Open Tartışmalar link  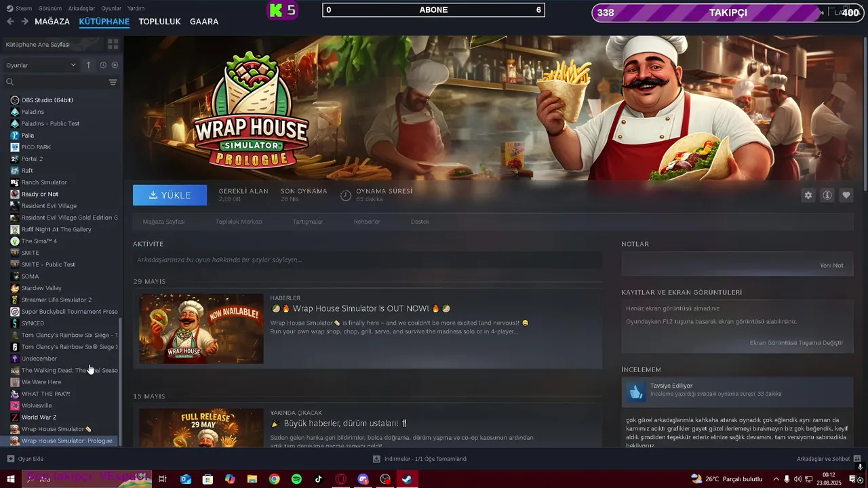click(308, 222)
